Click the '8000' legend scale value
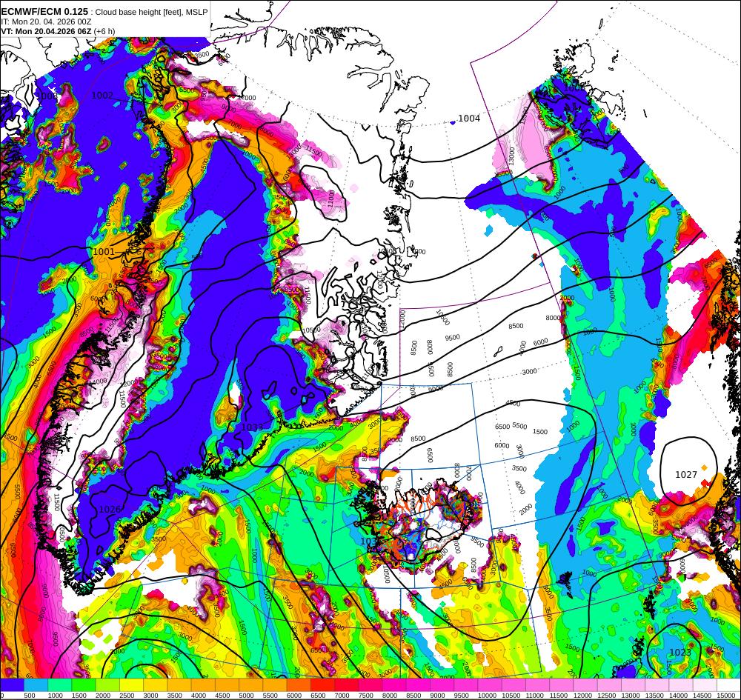The height and width of the screenshot is (700, 741). [x=390, y=696]
